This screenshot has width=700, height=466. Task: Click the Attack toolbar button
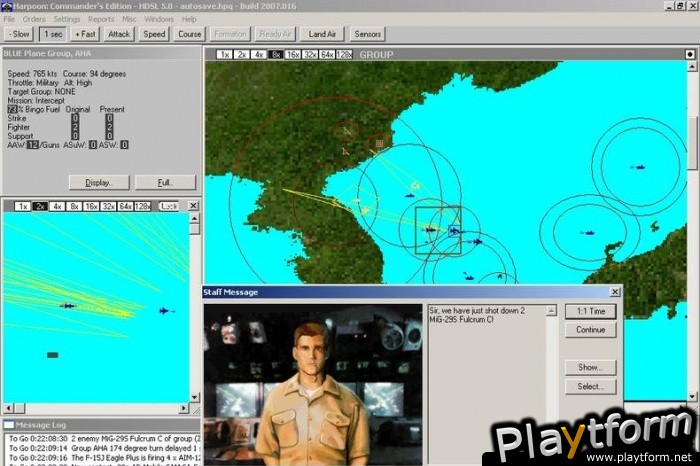click(119, 34)
